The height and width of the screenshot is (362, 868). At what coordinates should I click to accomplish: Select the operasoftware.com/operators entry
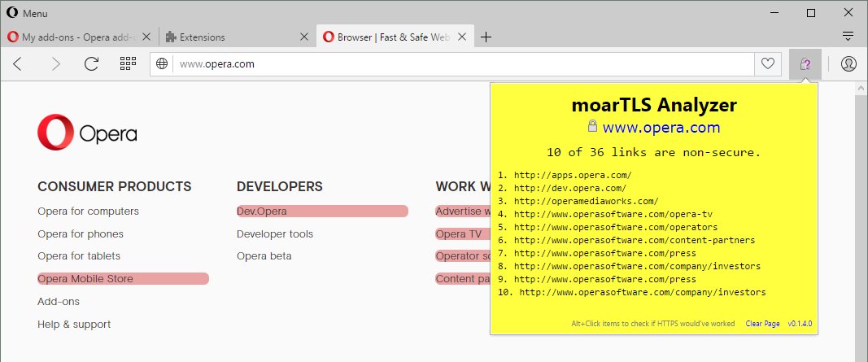pyautogui.click(x=616, y=227)
